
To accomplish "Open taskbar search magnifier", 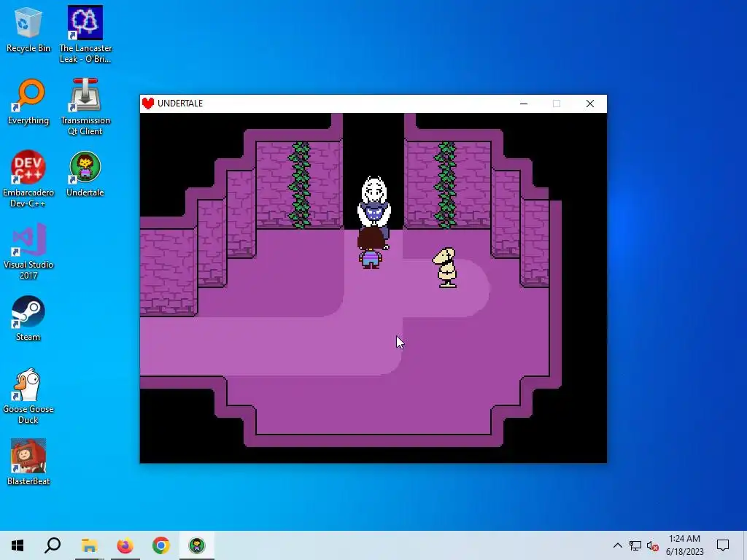I will (x=53, y=545).
